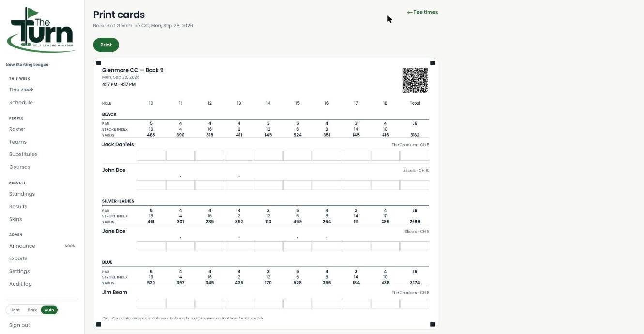Open the Skins page
This screenshot has width=644, height=334.
tap(15, 219)
